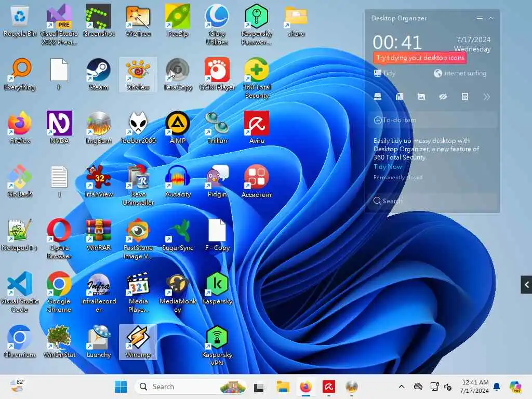Select the Revo Uninstaller shortcut
The height and width of the screenshot is (399, 532).
pos(138,185)
